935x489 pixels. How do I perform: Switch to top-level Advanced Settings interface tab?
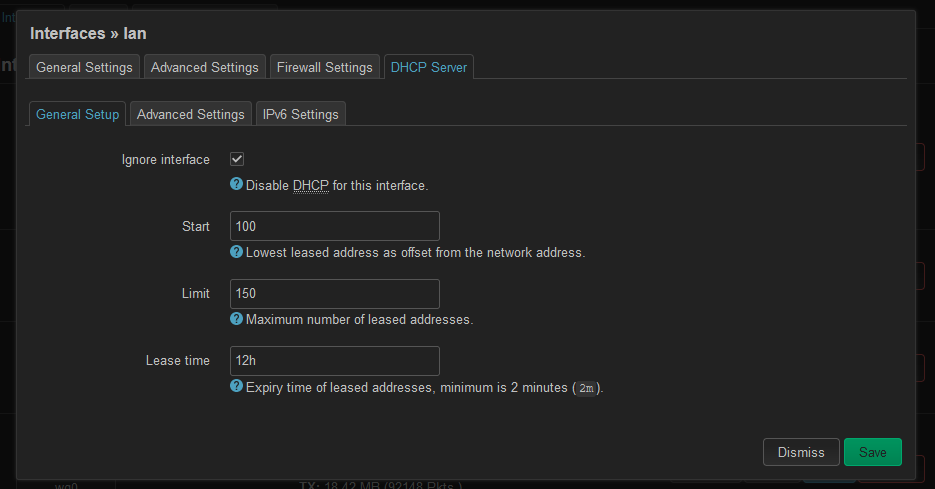205,67
